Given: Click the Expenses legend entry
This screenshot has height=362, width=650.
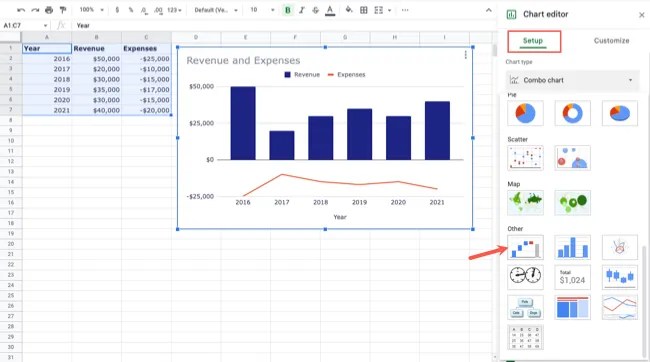Looking at the screenshot, I should pyautogui.click(x=347, y=75).
